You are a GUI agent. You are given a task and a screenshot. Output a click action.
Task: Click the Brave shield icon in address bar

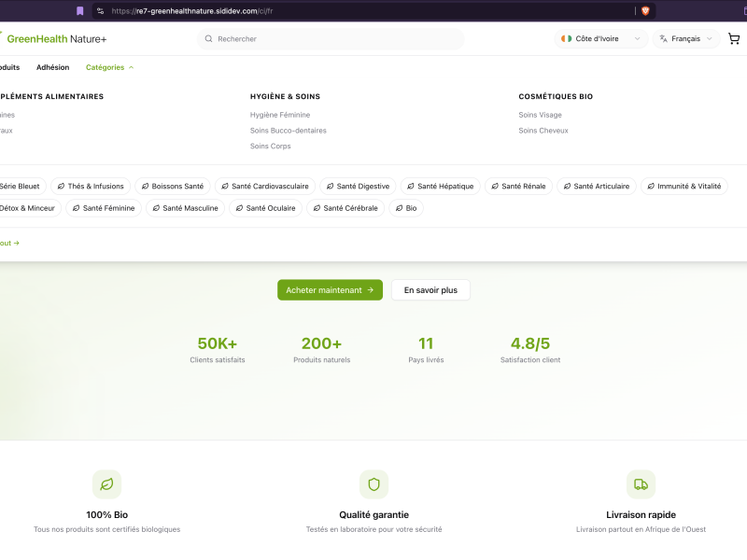pyautogui.click(x=645, y=10)
